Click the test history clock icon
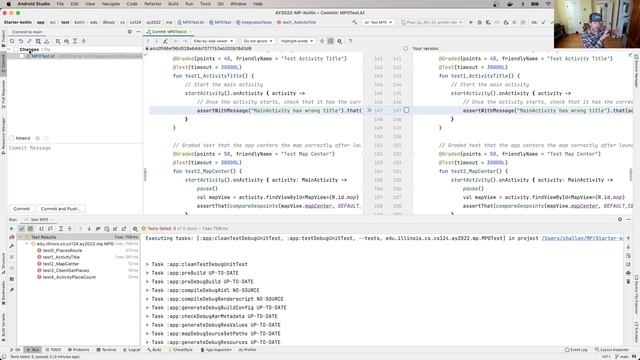640x360 pixels. coord(107,229)
